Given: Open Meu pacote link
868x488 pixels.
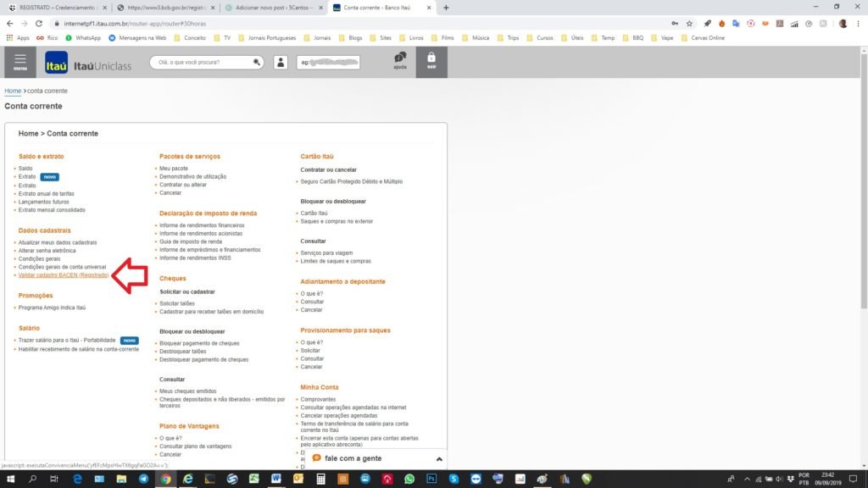Looking at the screenshot, I should (174, 169).
